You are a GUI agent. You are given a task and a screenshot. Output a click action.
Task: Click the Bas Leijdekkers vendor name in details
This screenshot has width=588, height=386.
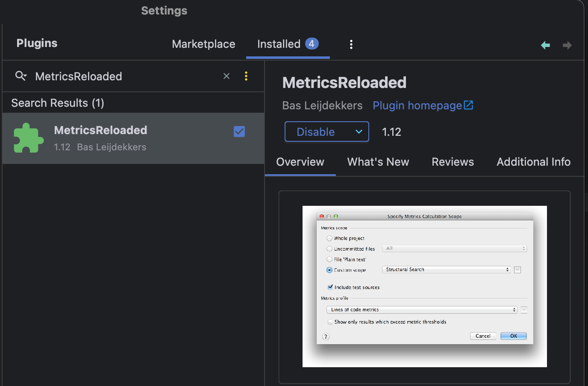pos(323,105)
